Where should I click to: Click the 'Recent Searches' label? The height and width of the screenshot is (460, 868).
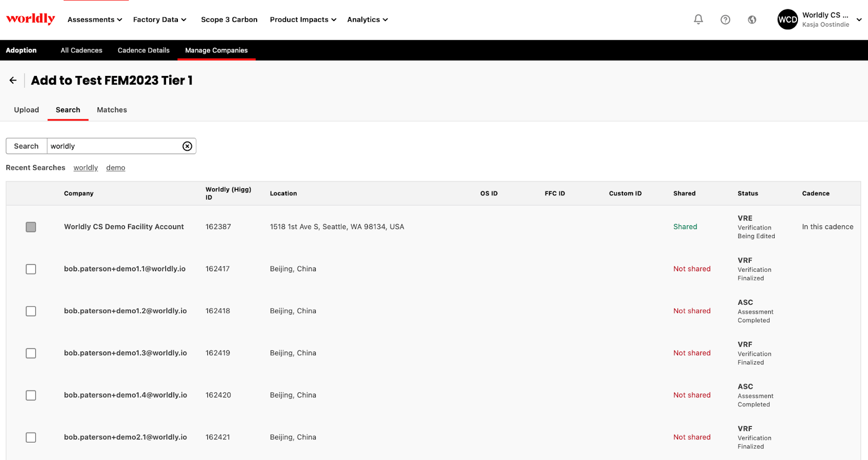coord(35,168)
